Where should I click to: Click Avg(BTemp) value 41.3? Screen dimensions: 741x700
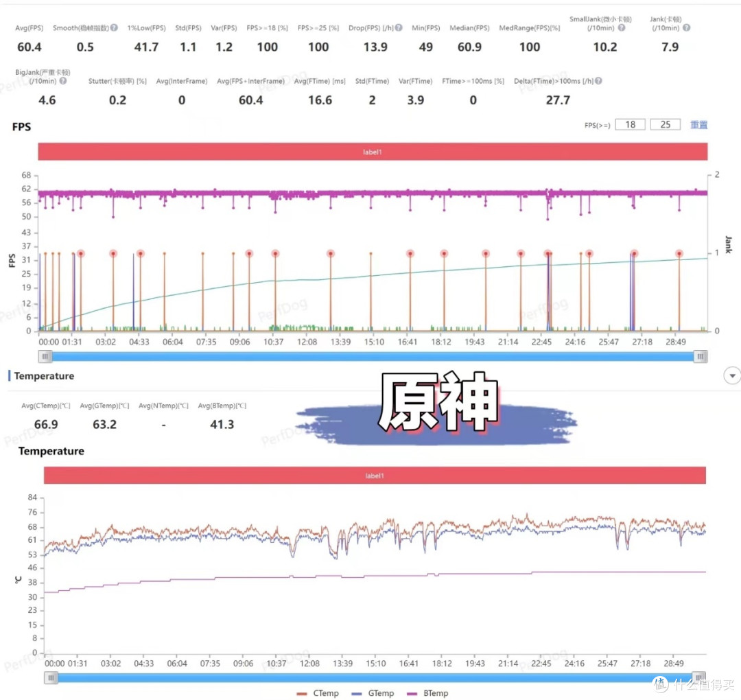(222, 424)
